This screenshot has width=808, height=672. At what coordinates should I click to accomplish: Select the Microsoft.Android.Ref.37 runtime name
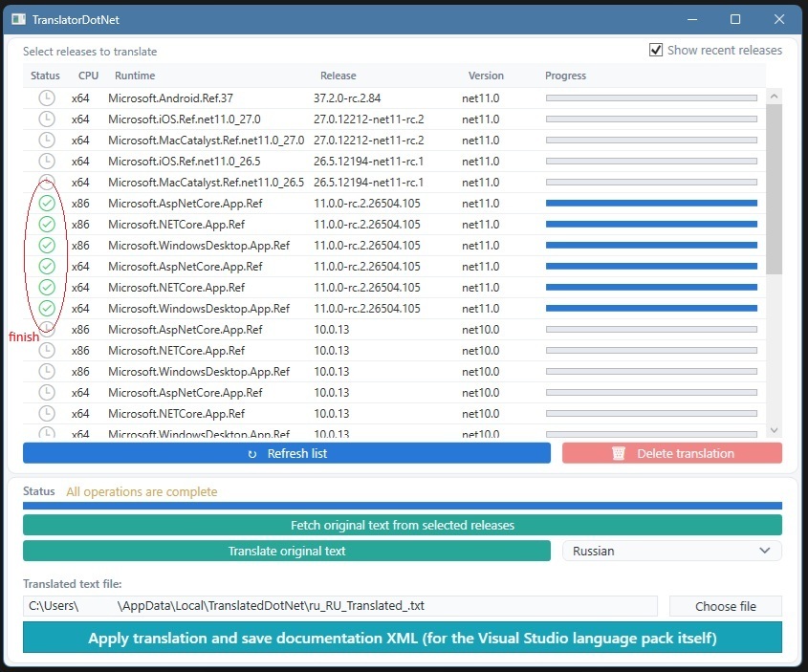pos(170,98)
